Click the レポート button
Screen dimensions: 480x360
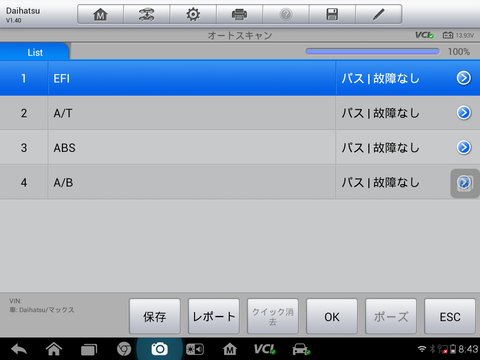(214, 316)
